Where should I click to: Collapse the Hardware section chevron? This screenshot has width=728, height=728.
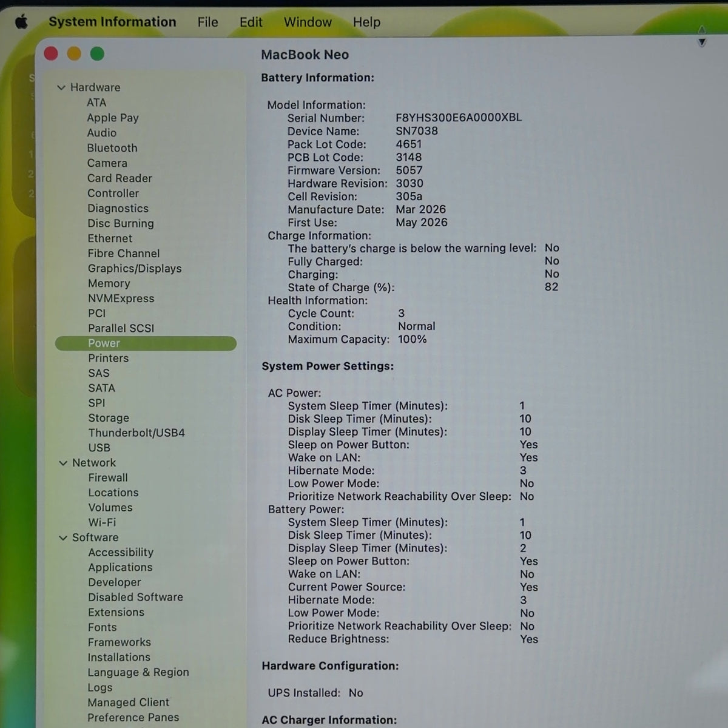pyautogui.click(x=61, y=87)
